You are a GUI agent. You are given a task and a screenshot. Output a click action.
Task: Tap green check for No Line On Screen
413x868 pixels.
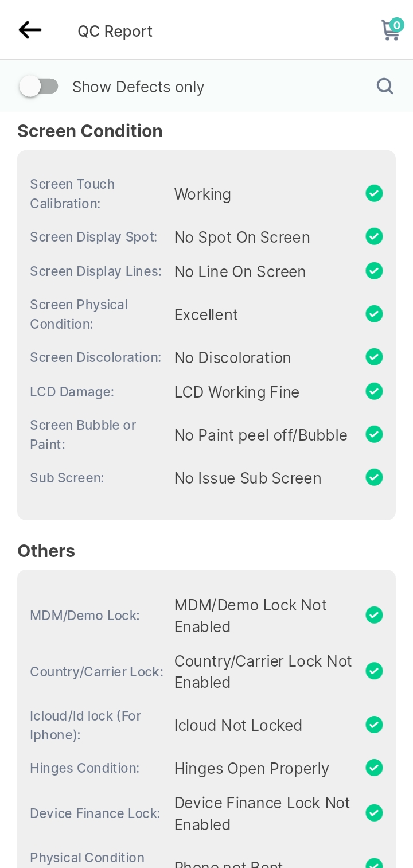tap(374, 271)
